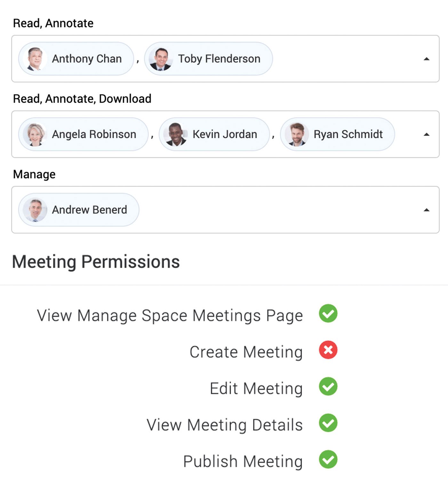Toggle the View Manage Space Meetings Page permission
The image size is (448, 488).
(x=328, y=313)
